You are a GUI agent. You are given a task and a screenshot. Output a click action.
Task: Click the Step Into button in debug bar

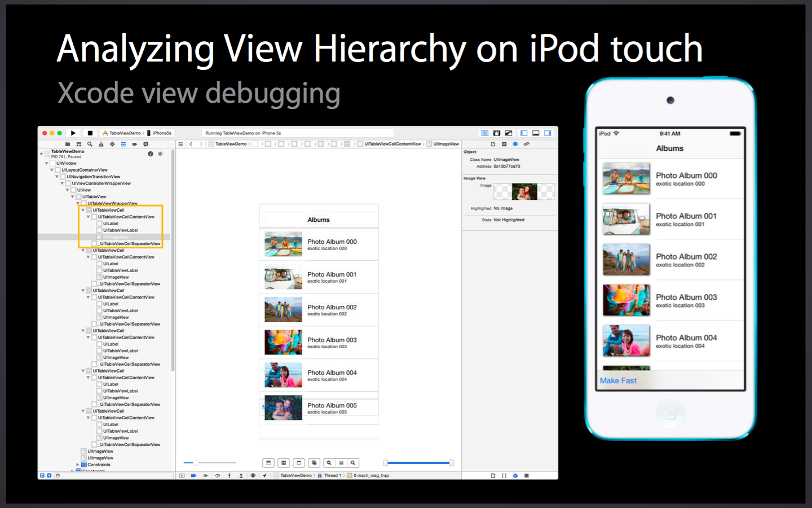click(x=229, y=475)
